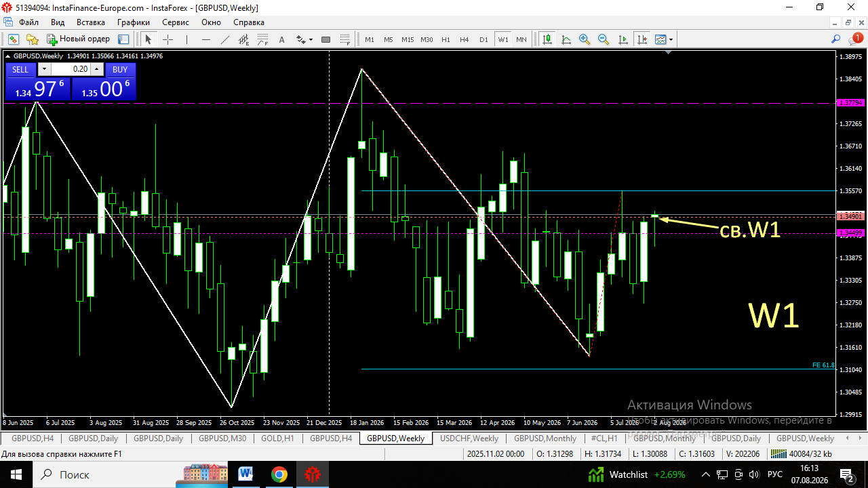Open the profiles folder icon

point(32,39)
